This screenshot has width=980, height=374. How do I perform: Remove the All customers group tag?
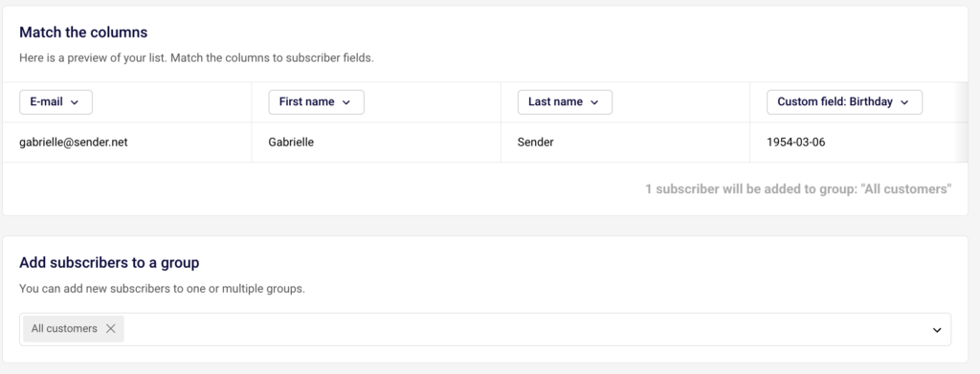click(111, 328)
